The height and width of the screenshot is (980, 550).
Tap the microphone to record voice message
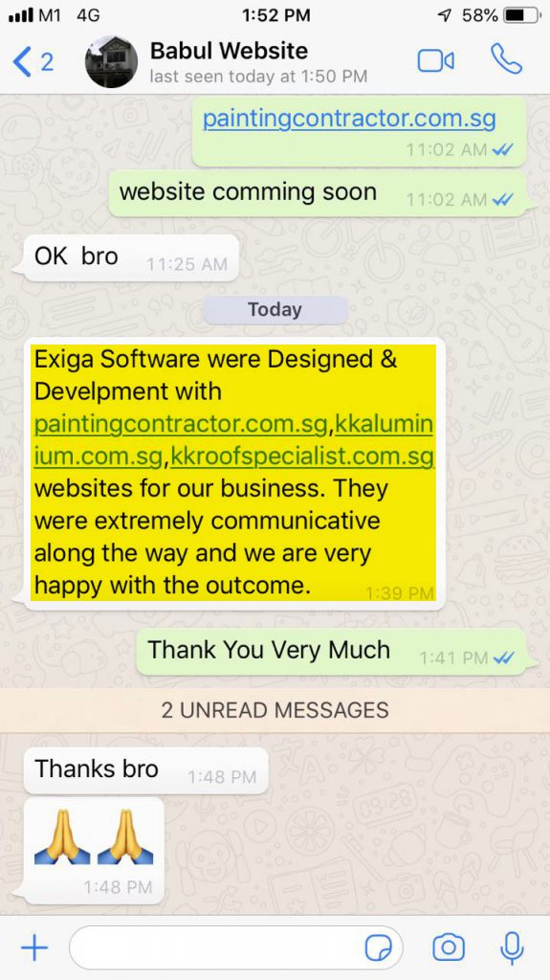[x=512, y=948]
